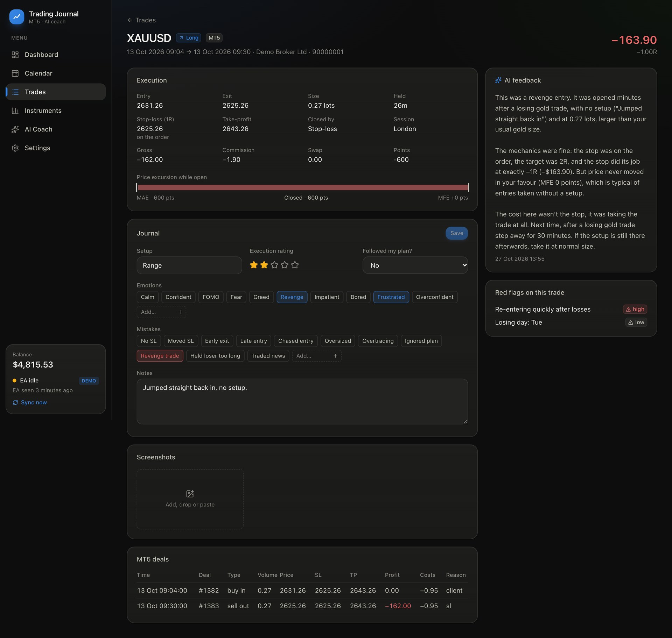Image resolution: width=672 pixels, height=638 pixels.
Task: Set execution rating to five stars
Action: coord(295,265)
